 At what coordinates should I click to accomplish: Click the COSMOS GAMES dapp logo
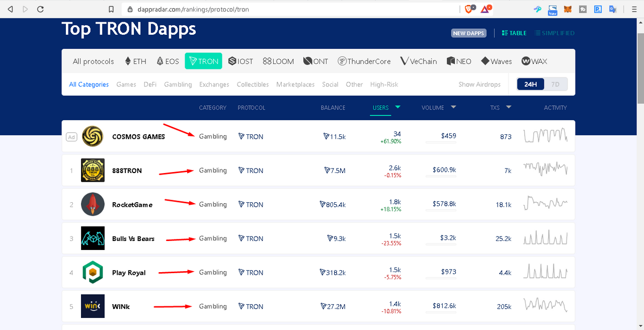93,136
